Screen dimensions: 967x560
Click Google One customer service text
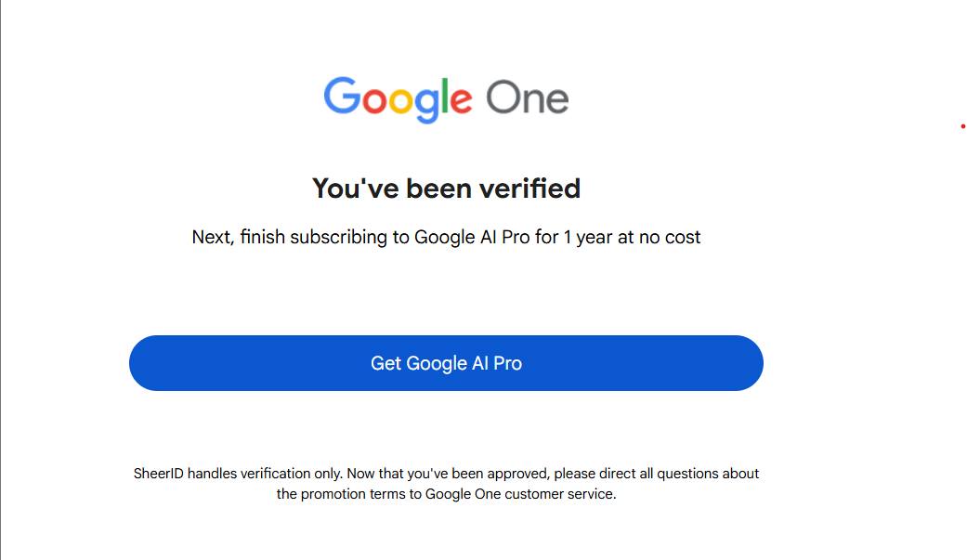(x=520, y=494)
